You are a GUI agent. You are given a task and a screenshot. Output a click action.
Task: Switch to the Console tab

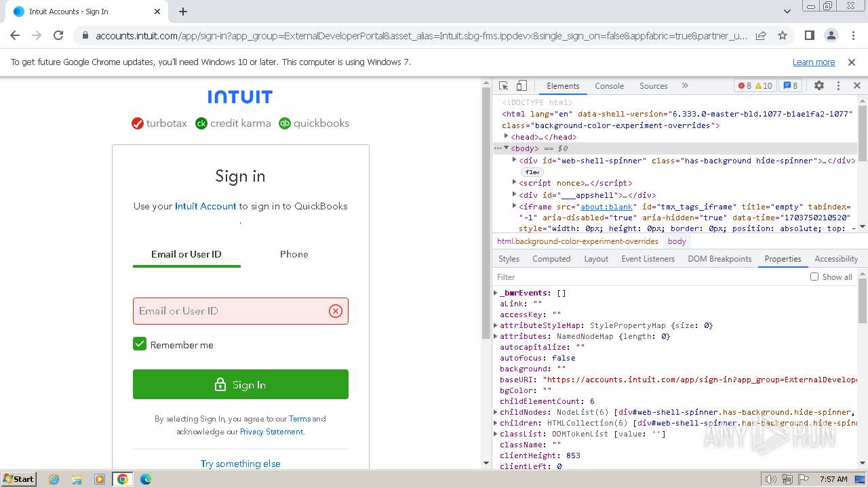pyautogui.click(x=609, y=86)
